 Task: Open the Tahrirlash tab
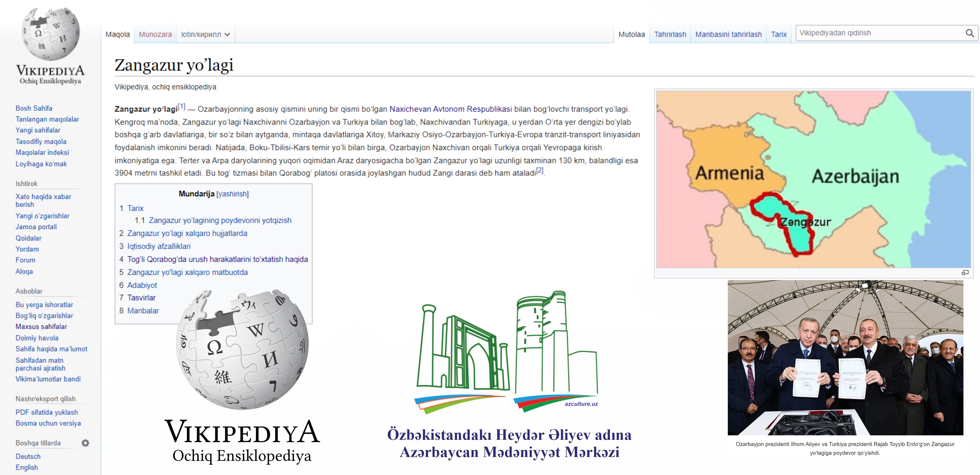[670, 34]
